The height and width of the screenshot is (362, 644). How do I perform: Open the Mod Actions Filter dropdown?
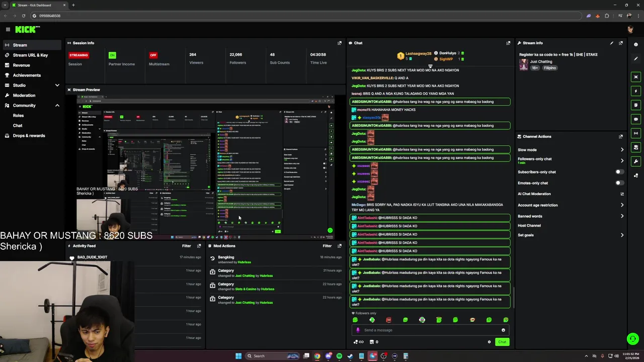pos(327,246)
